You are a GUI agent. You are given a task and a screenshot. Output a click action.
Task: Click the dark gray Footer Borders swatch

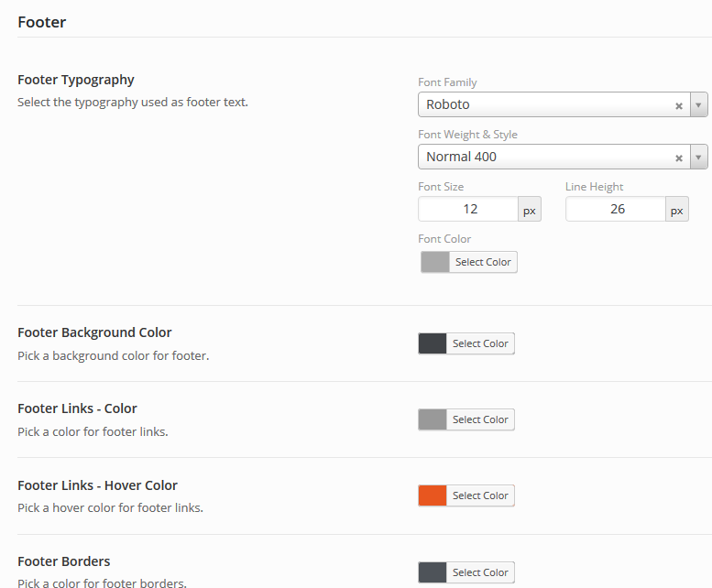point(433,573)
